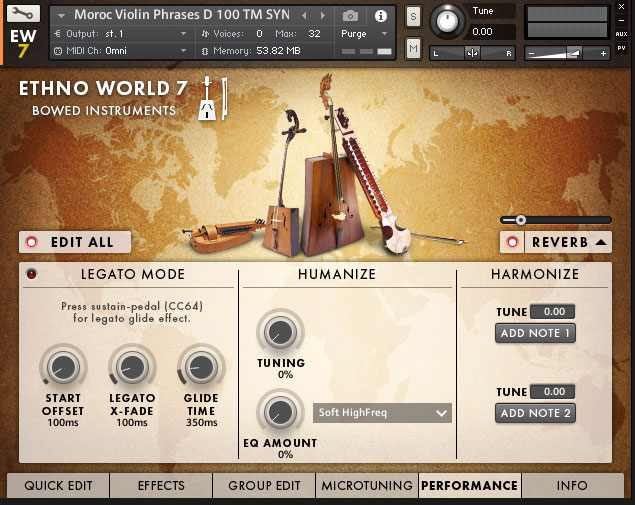Screen dimensions: 635x505
Task: Click volume plus sign
Action: click(603, 53)
